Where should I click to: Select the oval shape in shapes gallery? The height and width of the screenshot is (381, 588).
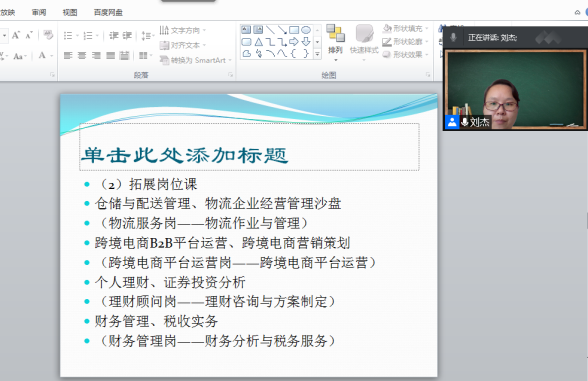[306, 30]
